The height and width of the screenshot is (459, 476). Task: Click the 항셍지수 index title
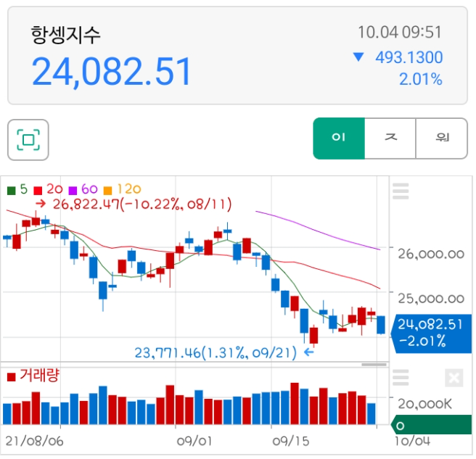point(65,36)
